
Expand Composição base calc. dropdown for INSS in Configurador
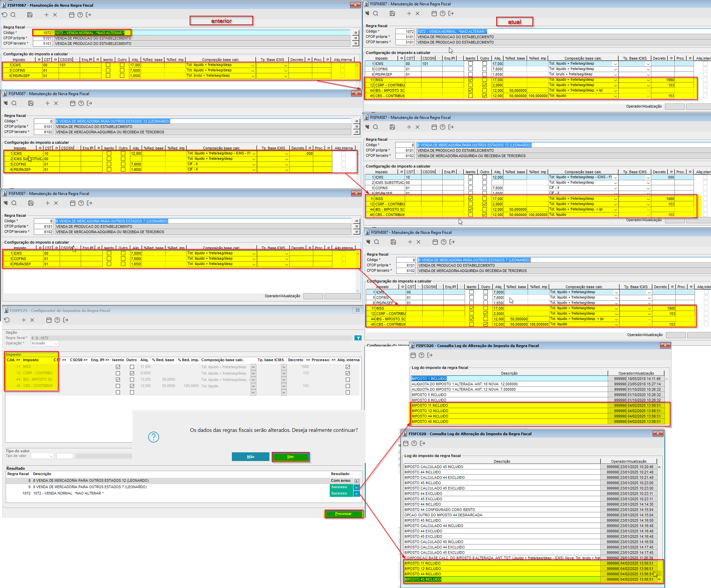point(253,367)
